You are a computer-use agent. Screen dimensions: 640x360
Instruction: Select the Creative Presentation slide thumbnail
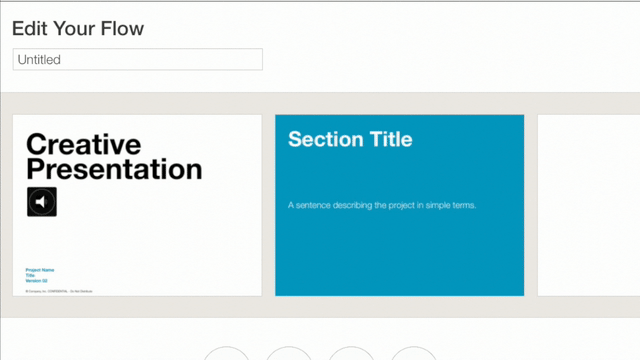pos(137,205)
